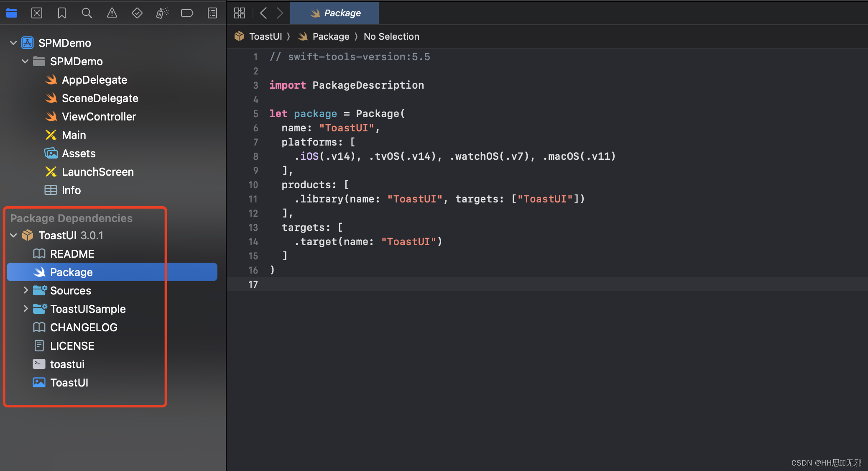Open the Test navigator diamond icon
Image resolution: width=868 pixels, height=471 pixels.
pos(137,13)
